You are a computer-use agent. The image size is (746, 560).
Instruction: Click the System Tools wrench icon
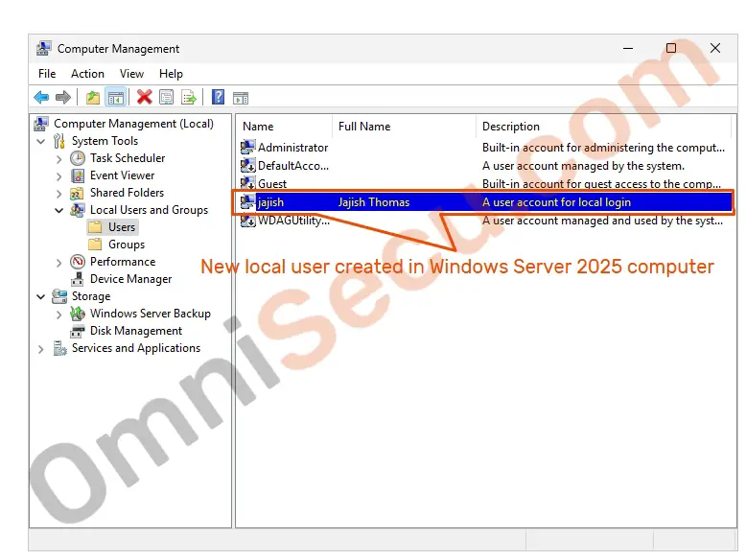tap(59, 141)
